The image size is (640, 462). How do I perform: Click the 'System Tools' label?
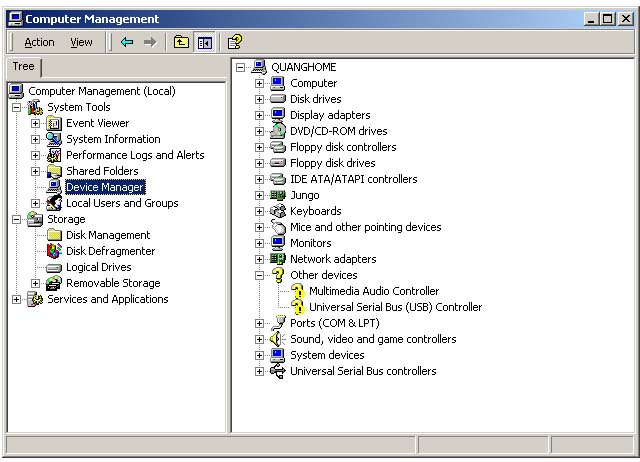pos(79,107)
